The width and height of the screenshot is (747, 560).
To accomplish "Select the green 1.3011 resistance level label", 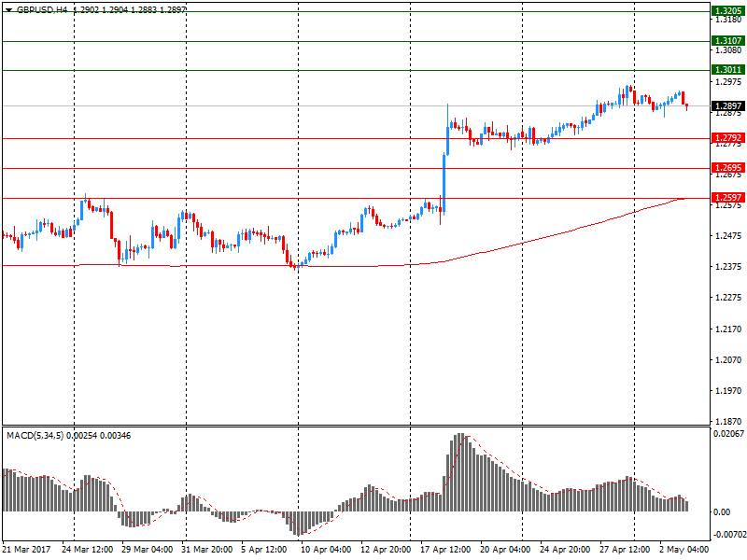I will click(x=728, y=70).
